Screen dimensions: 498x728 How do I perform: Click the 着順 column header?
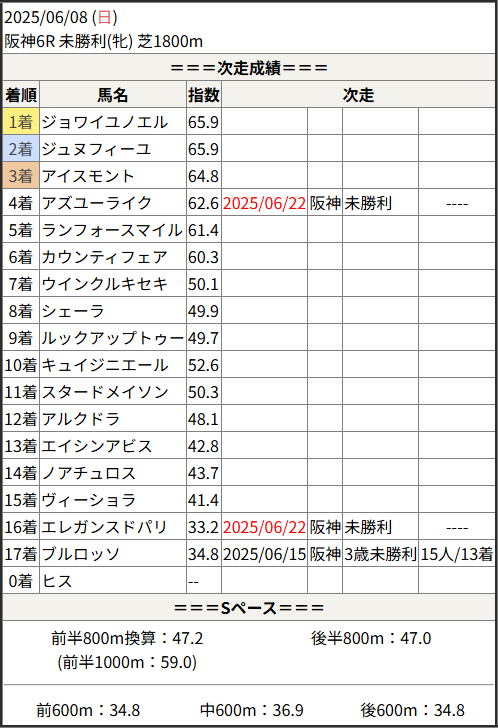pos(21,95)
